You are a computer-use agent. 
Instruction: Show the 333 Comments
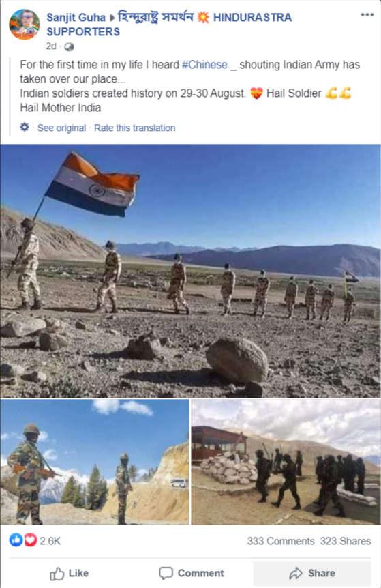click(x=281, y=541)
